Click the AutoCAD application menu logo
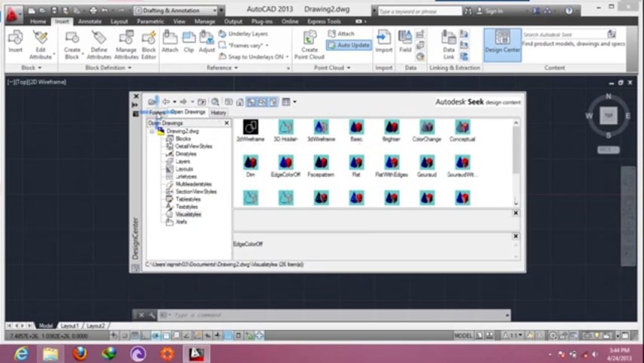Viewport: 644px width, 363px height. pyautogui.click(x=13, y=14)
